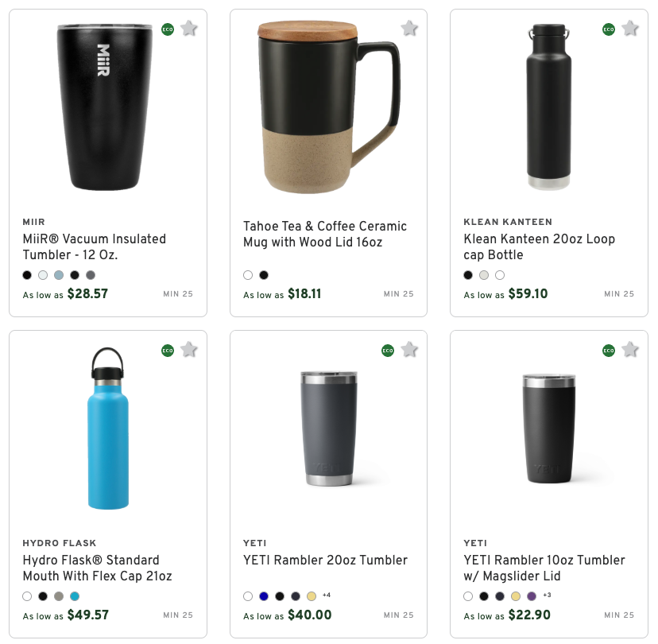Image resolution: width=658 pixels, height=644 pixels.
Task: Star the Tahoe Tea & Coffee Ceramic Mug
Action: pos(408,29)
